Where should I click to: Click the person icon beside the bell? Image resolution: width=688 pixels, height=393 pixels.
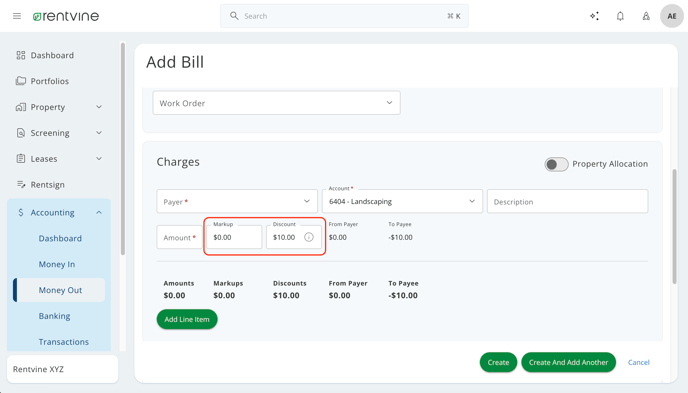(646, 16)
